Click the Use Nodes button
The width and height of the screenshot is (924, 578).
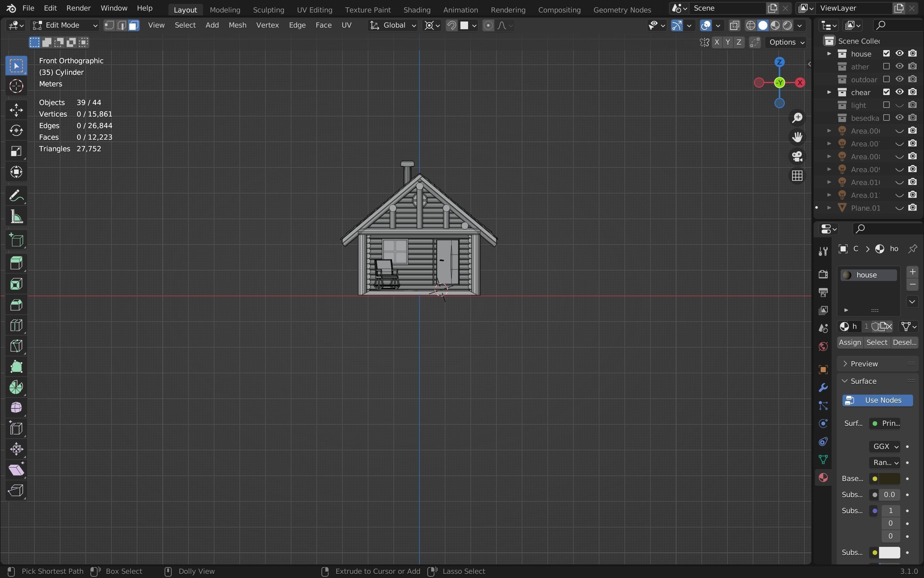pyautogui.click(x=877, y=400)
